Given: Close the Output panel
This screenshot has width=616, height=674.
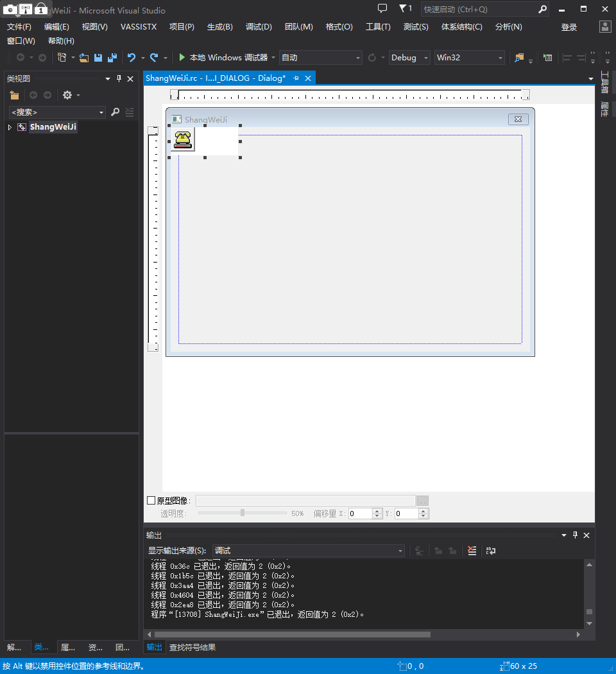Looking at the screenshot, I should tap(586, 535).
